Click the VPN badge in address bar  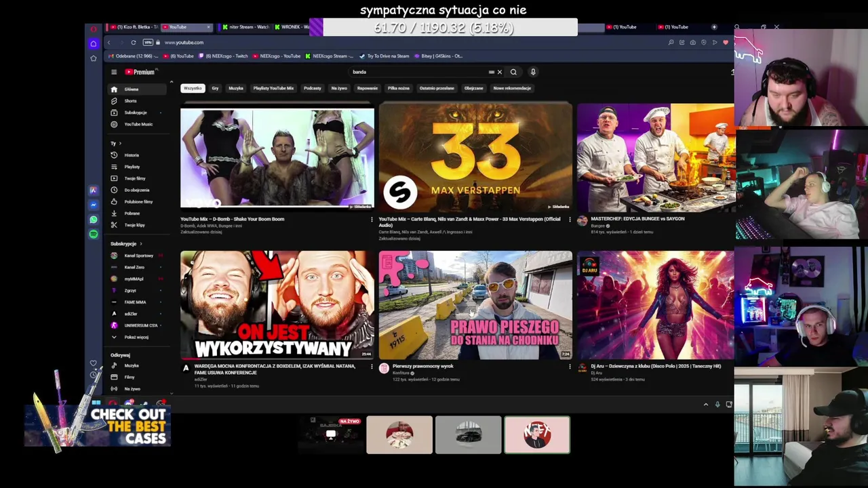[x=148, y=43]
